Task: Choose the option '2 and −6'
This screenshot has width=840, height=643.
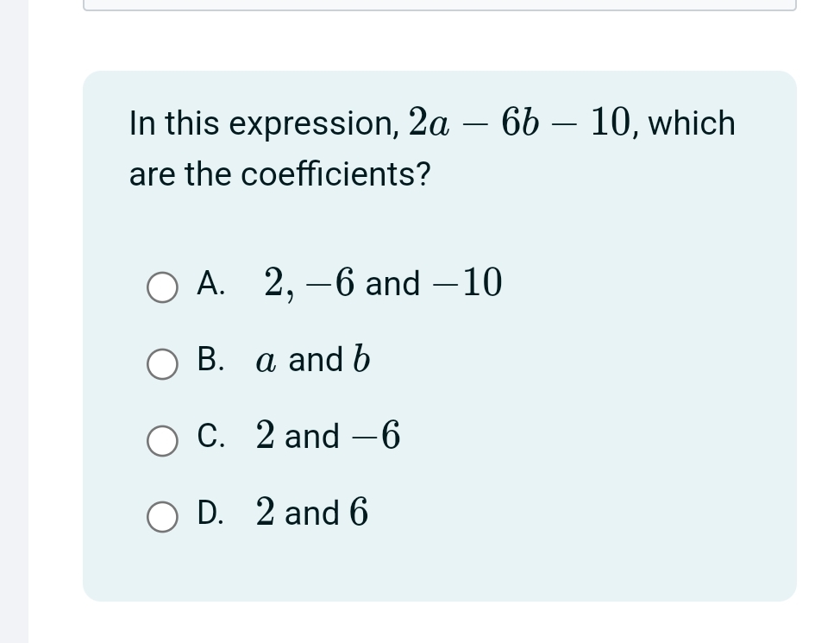Action: pyautogui.click(x=328, y=437)
